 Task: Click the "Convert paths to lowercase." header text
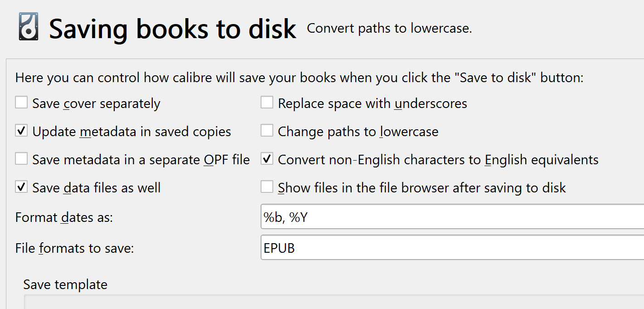pyautogui.click(x=389, y=29)
